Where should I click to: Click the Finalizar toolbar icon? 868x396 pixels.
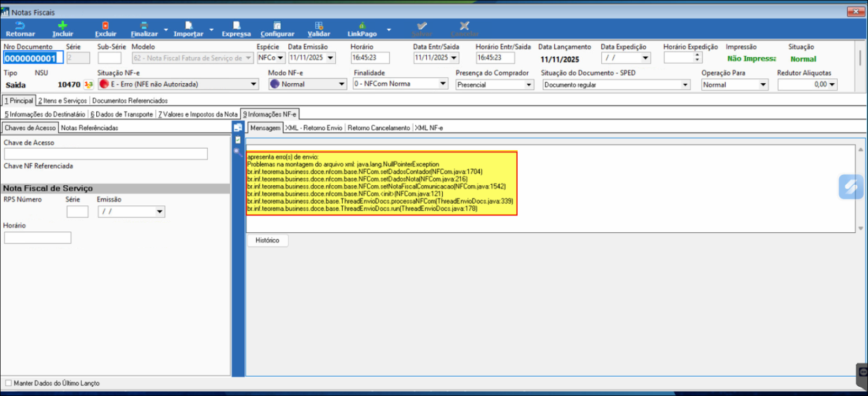(144, 26)
